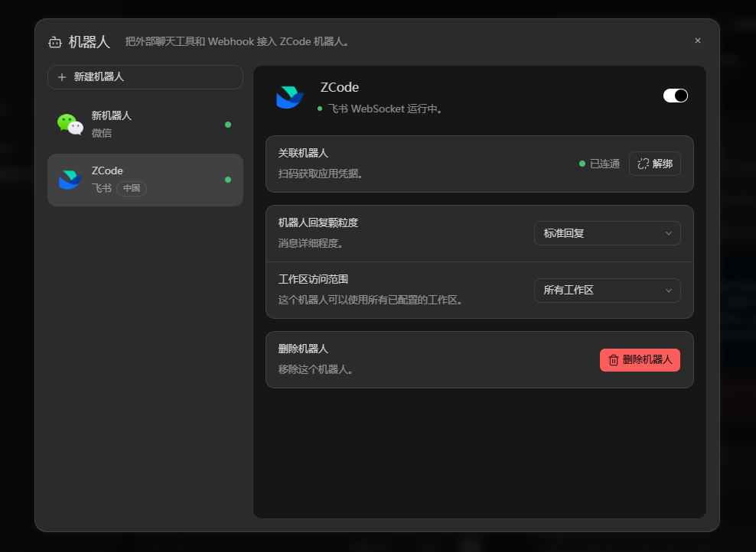This screenshot has height=552, width=756.
Task: Click the 中国 region tag
Action: point(132,188)
